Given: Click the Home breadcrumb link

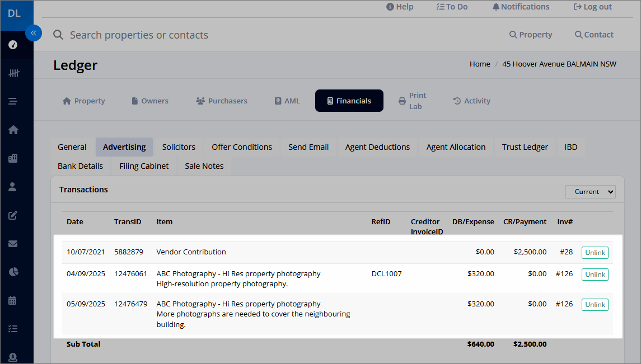Looking at the screenshot, I should coord(480,64).
